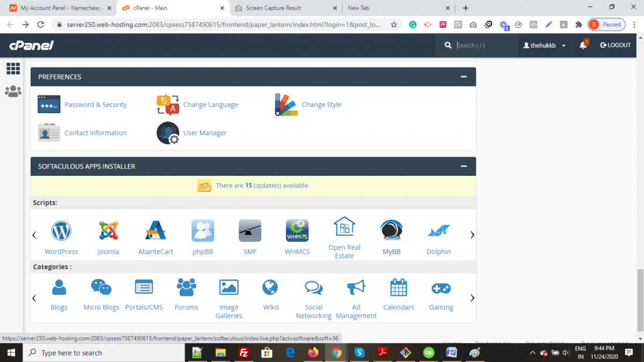Switch to the cPanel - Main browser tab
Viewport: 644px width, 362px height.
pos(172,8)
